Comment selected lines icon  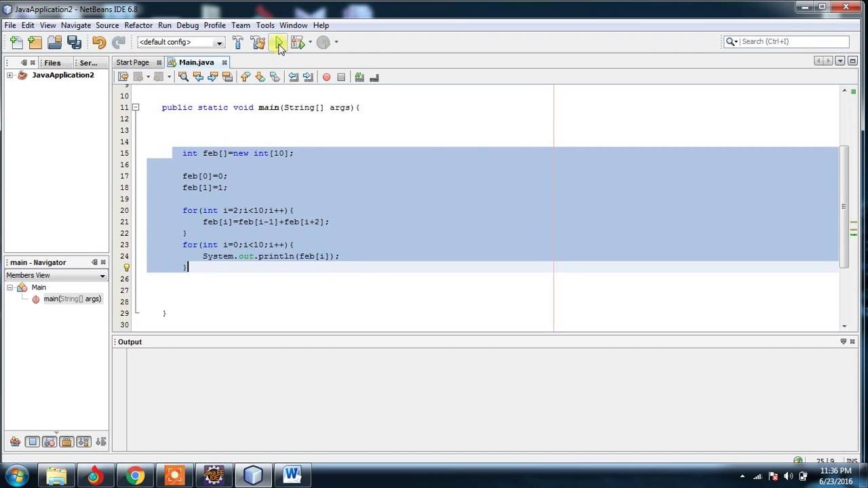[359, 77]
